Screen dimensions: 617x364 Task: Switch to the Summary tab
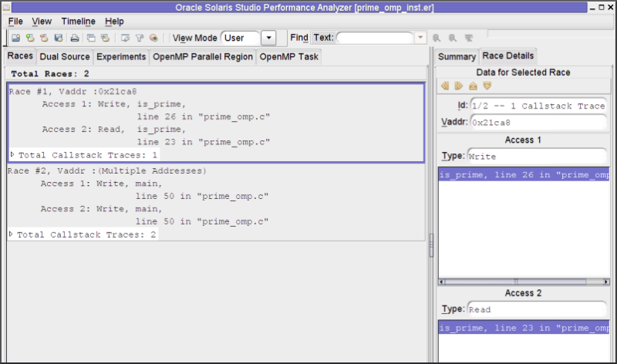(457, 56)
